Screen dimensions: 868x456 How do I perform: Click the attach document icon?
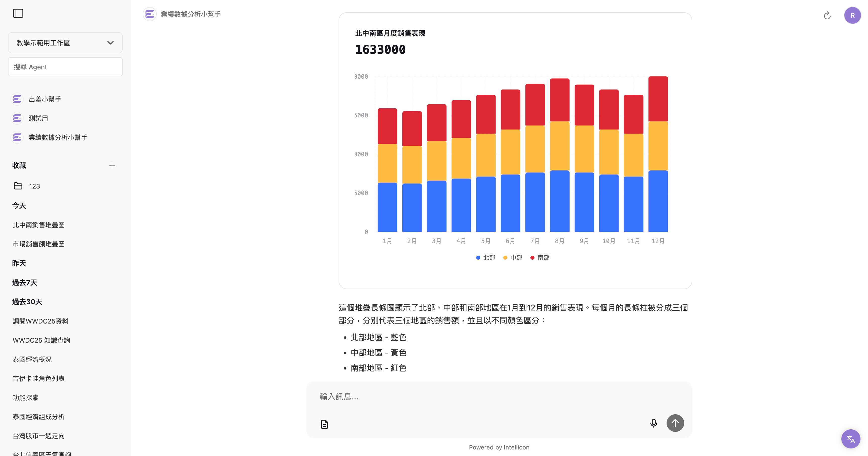(324, 424)
